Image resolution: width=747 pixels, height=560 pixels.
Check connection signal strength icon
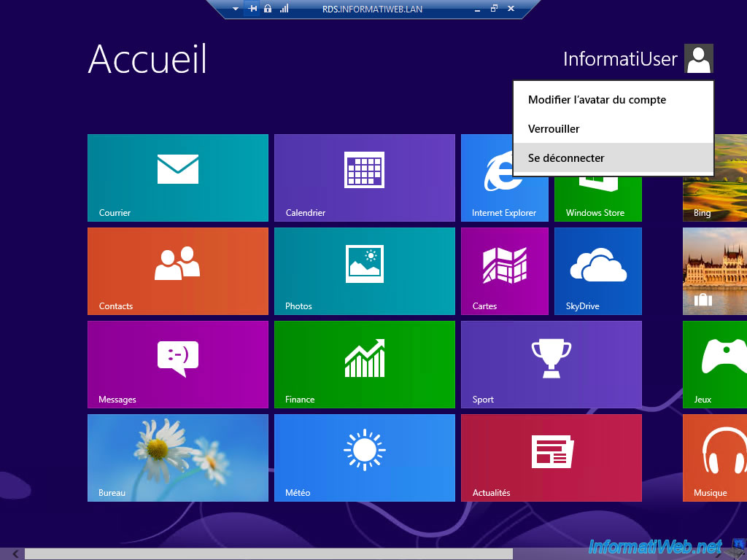(x=285, y=9)
